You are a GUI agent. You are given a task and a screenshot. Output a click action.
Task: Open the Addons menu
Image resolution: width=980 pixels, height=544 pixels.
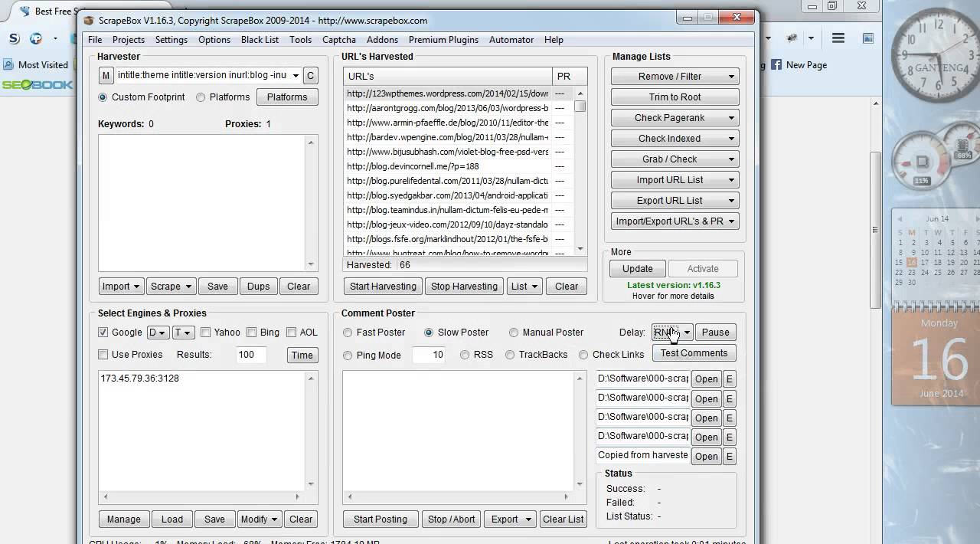(x=382, y=40)
